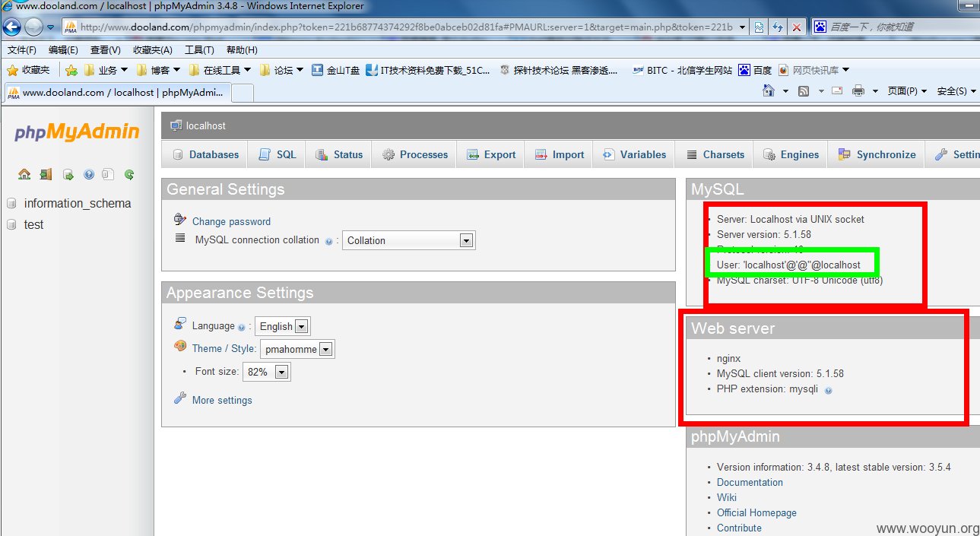
Task: Click the localhost server icon in breadcrumb
Action: click(x=176, y=125)
